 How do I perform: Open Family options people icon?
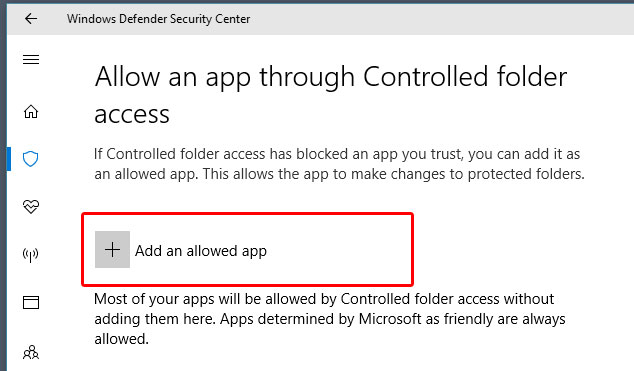pyautogui.click(x=31, y=352)
